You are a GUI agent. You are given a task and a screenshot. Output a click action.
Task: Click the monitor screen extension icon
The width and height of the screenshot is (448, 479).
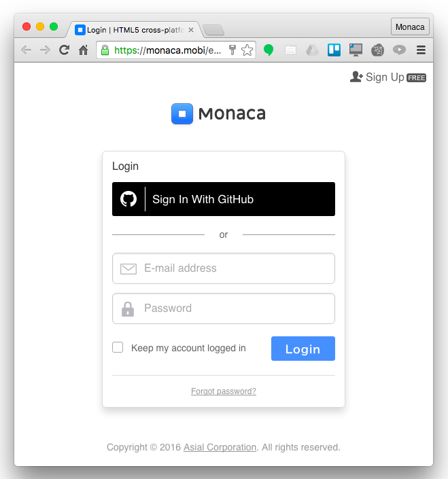tap(356, 50)
